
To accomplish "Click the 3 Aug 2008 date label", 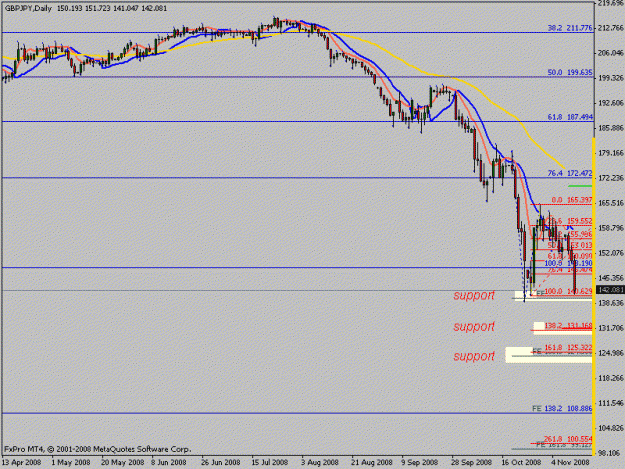I will tap(320, 463).
